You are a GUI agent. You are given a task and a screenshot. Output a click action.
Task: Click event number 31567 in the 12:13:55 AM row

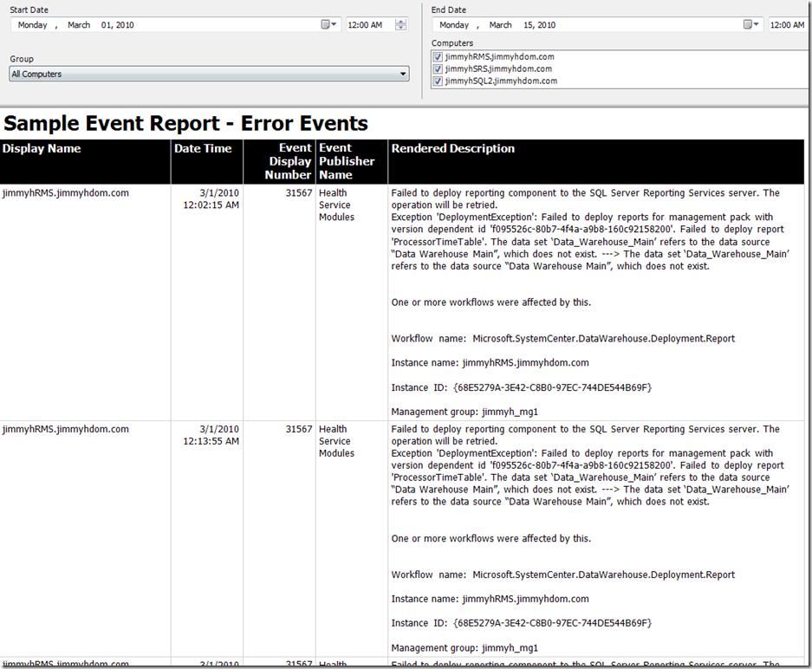(x=299, y=429)
